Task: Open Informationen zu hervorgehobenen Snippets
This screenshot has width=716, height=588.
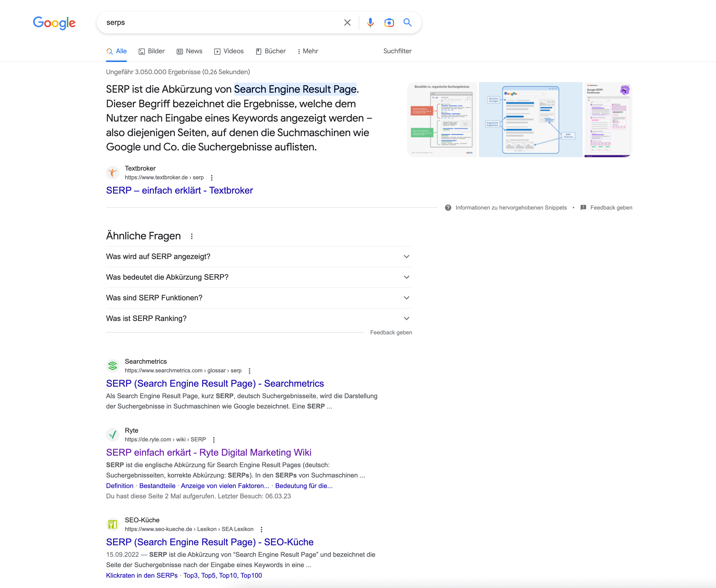Action: pos(511,208)
